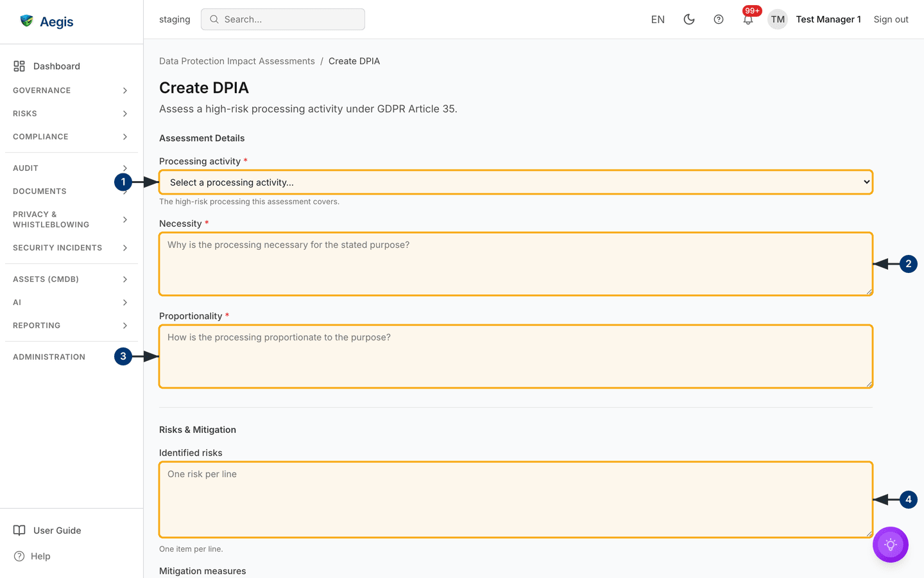Click the TM user avatar
This screenshot has width=924, height=578.
778,19
